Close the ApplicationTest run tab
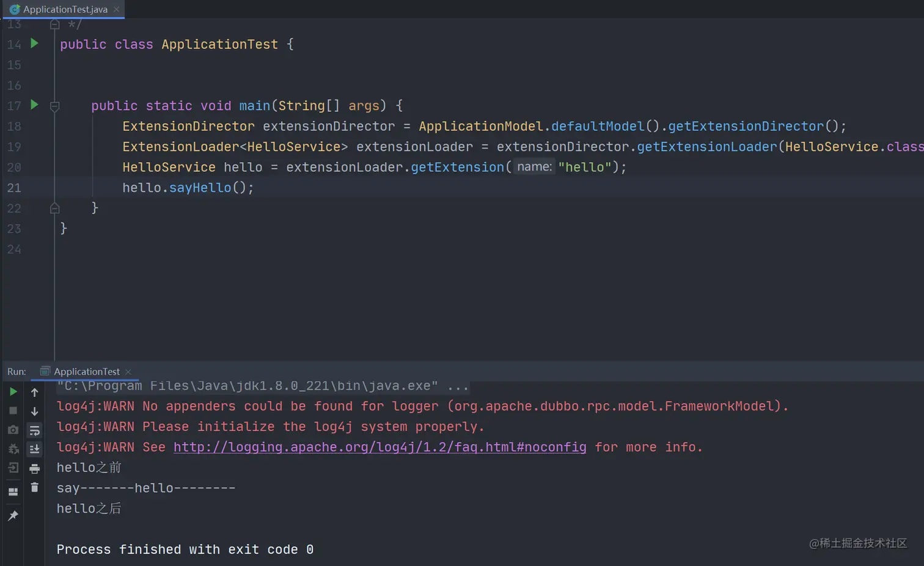Image resolution: width=924 pixels, height=566 pixels. point(128,372)
